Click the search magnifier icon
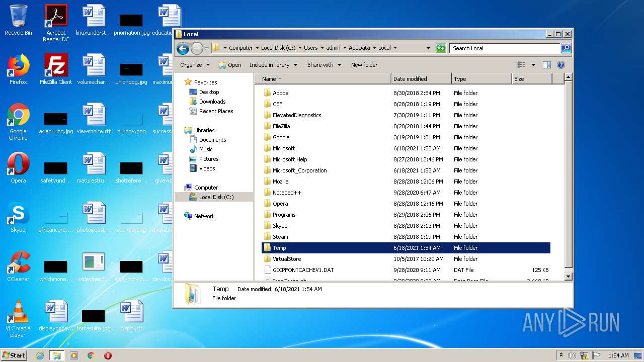644x362 pixels. [566, 48]
